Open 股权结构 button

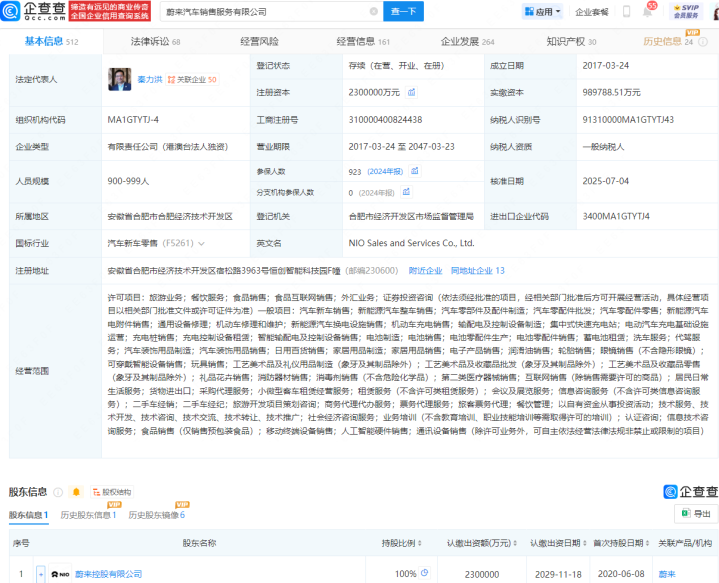click(x=112, y=492)
